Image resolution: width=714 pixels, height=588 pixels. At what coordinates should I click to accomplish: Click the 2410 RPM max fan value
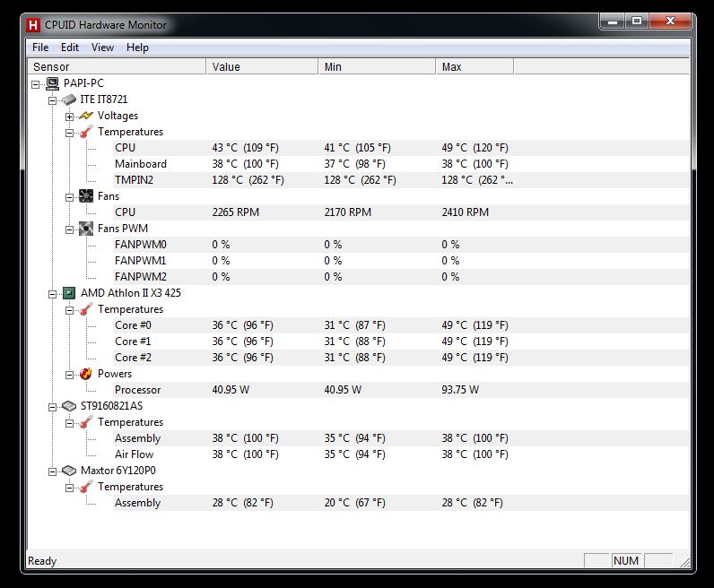click(x=465, y=212)
